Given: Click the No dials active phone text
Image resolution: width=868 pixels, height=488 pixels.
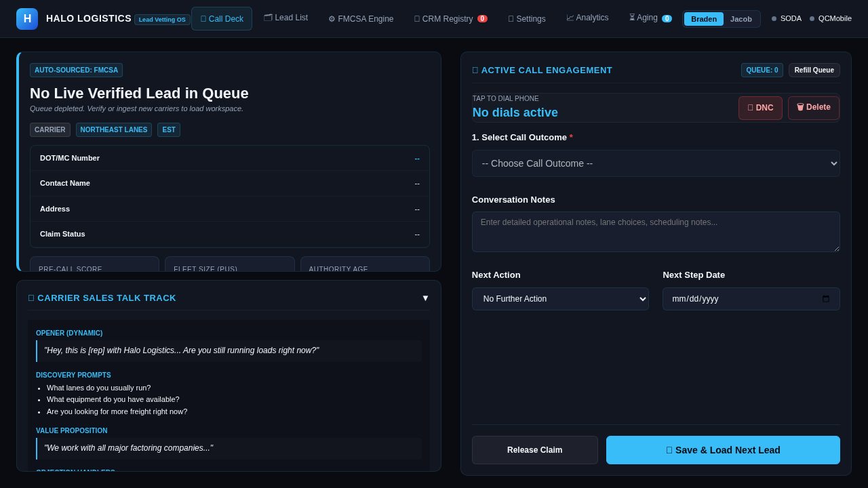Looking at the screenshot, I should tap(515, 113).
